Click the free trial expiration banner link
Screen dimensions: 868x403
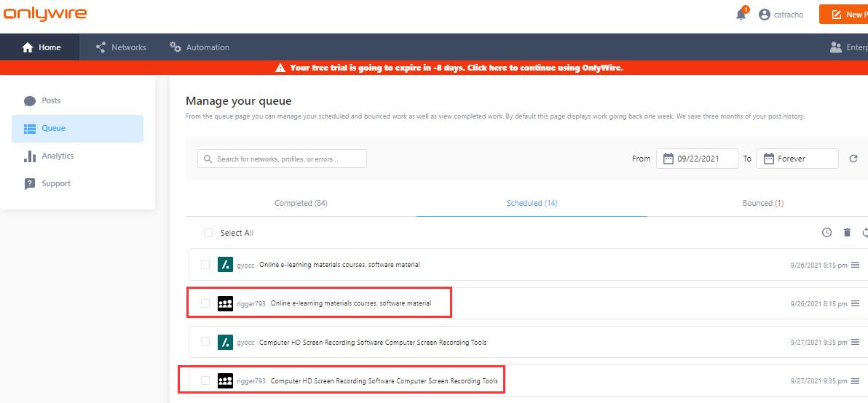[x=456, y=68]
